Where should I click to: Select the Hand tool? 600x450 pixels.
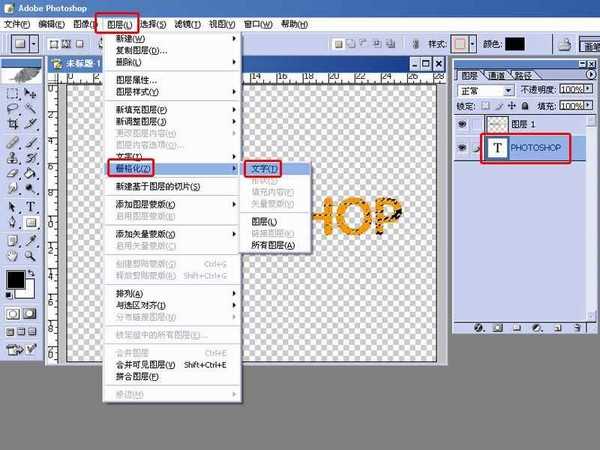[12, 256]
